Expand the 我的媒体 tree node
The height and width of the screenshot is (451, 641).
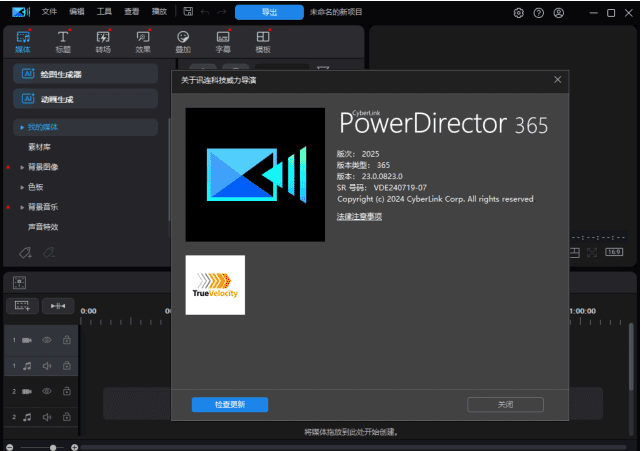[x=22, y=127]
